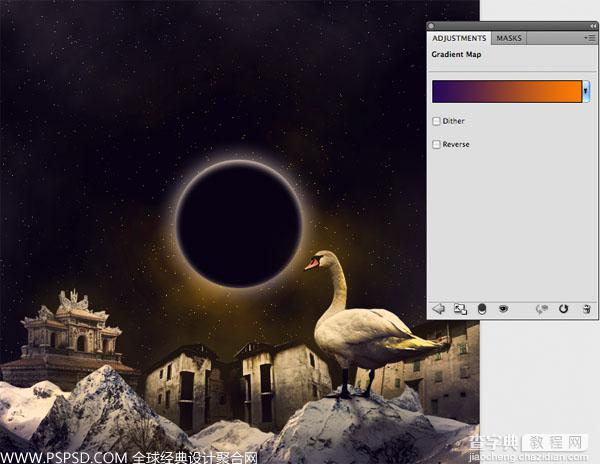
Task: Switch to the MASKS tab
Action: [x=509, y=38]
